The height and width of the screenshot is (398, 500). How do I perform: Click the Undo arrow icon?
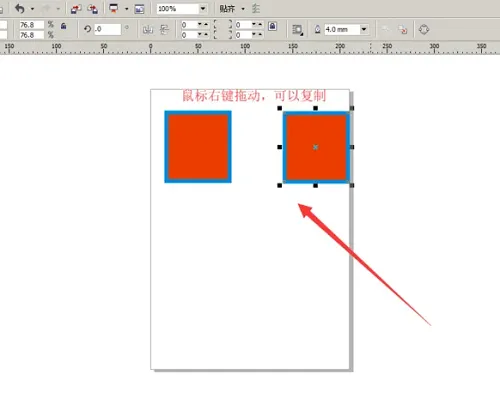click(x=20, y=8)
